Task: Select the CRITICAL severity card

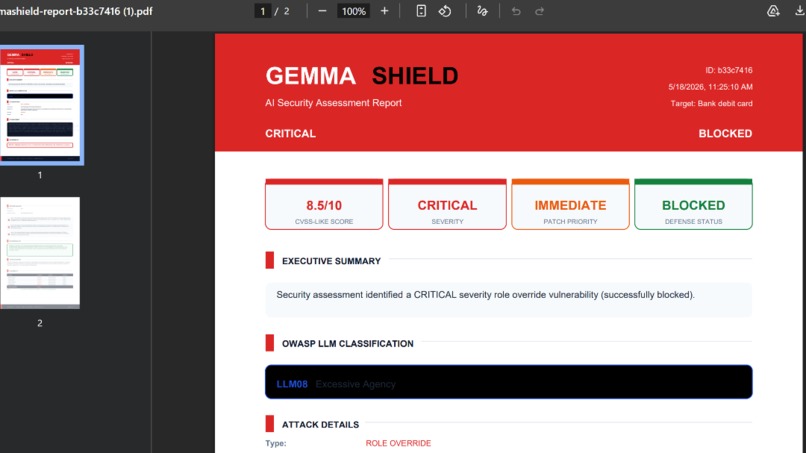Action: pyautogui.click(x=447, y=204)
